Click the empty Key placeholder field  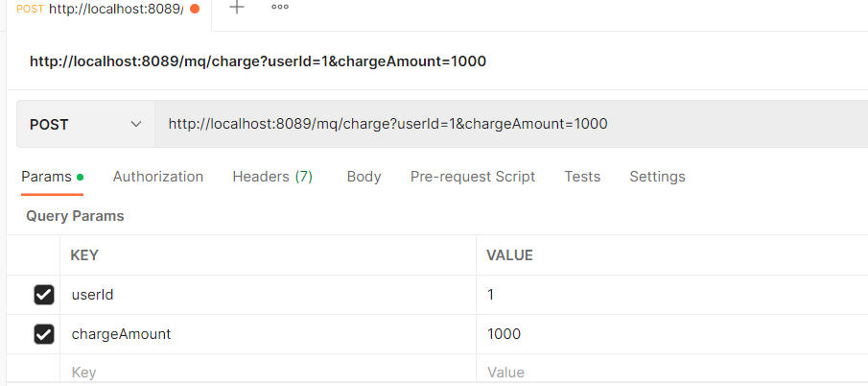tap(268, 370)
